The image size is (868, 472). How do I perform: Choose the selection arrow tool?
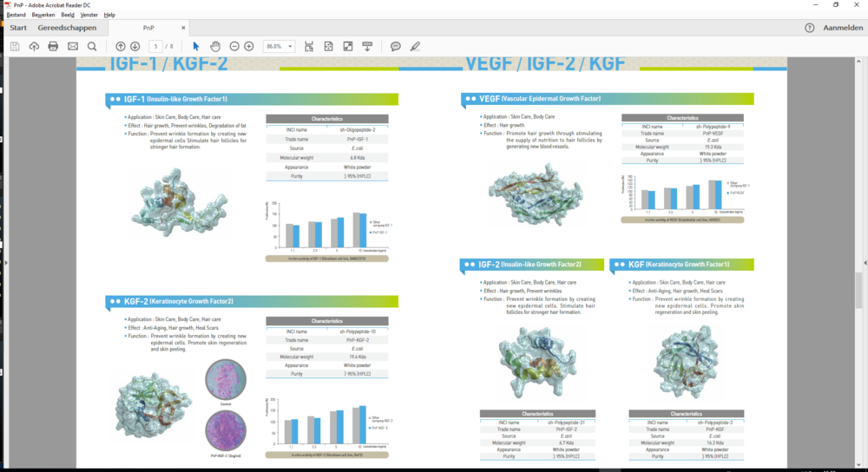(x=196, y=47)
